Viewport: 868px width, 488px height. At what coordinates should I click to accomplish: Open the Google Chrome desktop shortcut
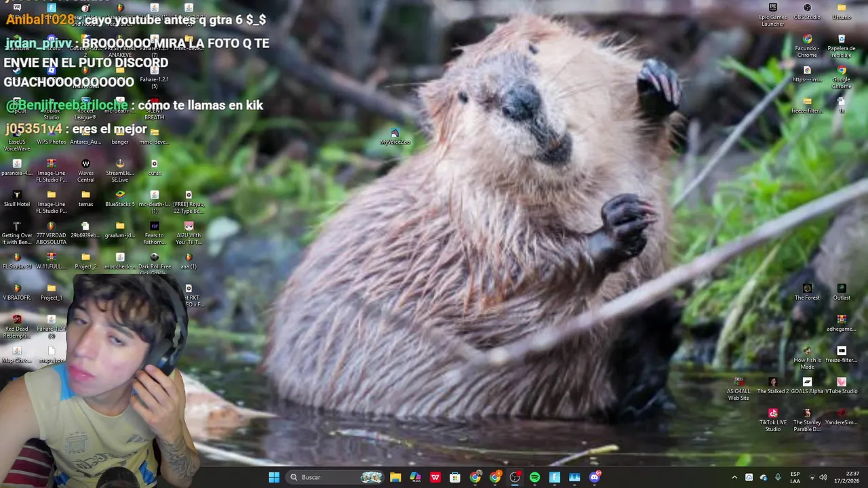point(842,76)
